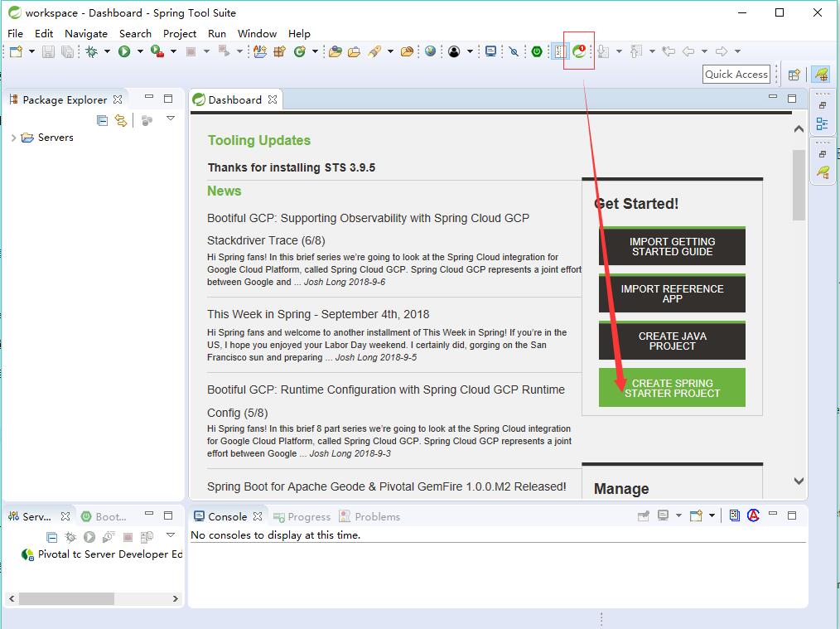Click Import Getting Started Guide button
Viewport: 840px width, 629px height.
coord(672,246)
